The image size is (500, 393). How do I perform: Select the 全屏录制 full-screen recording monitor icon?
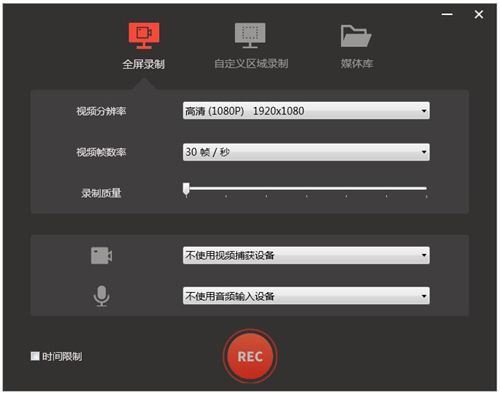pos(144,36)
